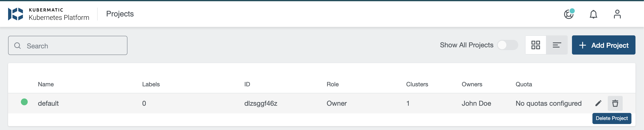Edit the default project with pencil icon
Image resolution: width=644 pixels, height=130 pixels.
coord(598,103)
